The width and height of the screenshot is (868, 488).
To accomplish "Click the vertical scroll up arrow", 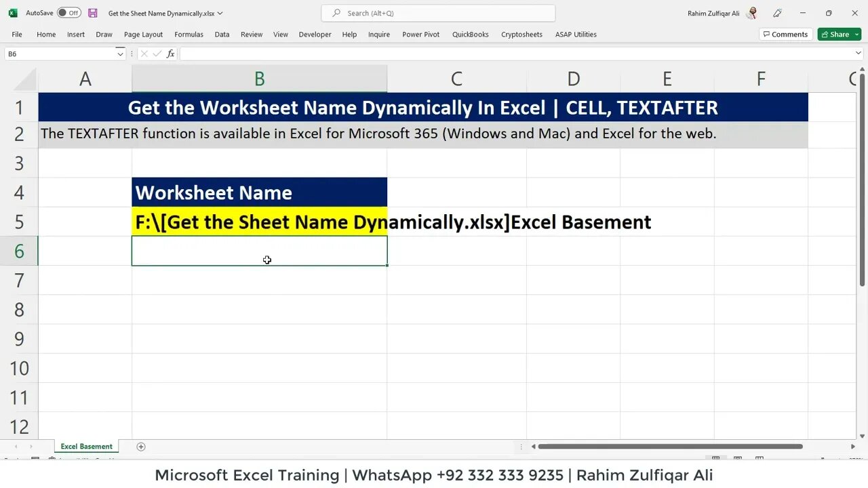I will coord(862,70).
